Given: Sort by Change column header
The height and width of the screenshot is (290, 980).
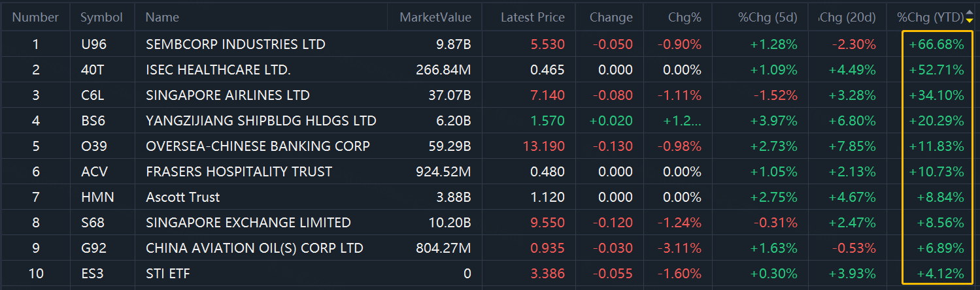Looking at the screenshot, I should pyautogui.click(x=611, y=18).
